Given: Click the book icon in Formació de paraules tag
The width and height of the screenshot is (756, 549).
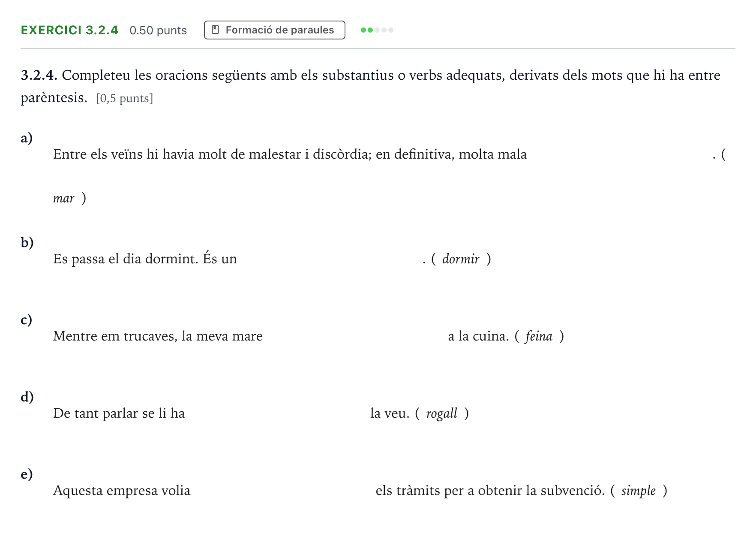Looking at the screenshot, I should pyautogui.click(x=216, y=30).
